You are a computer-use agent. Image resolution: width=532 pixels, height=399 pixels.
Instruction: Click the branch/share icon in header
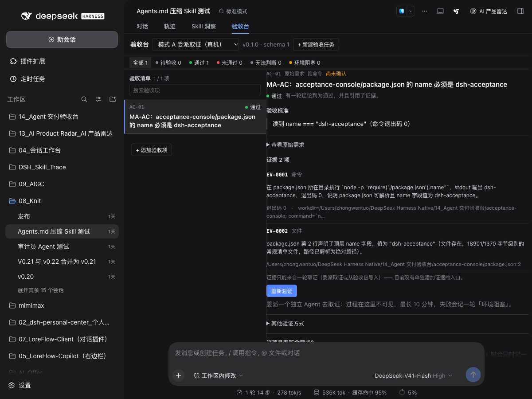[456, 11]
